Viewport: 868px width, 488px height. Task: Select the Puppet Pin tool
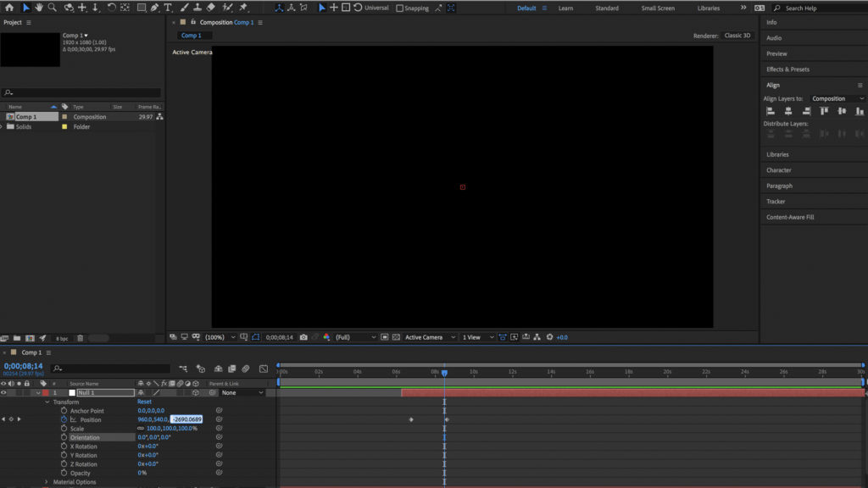click(x=243, y=8)
